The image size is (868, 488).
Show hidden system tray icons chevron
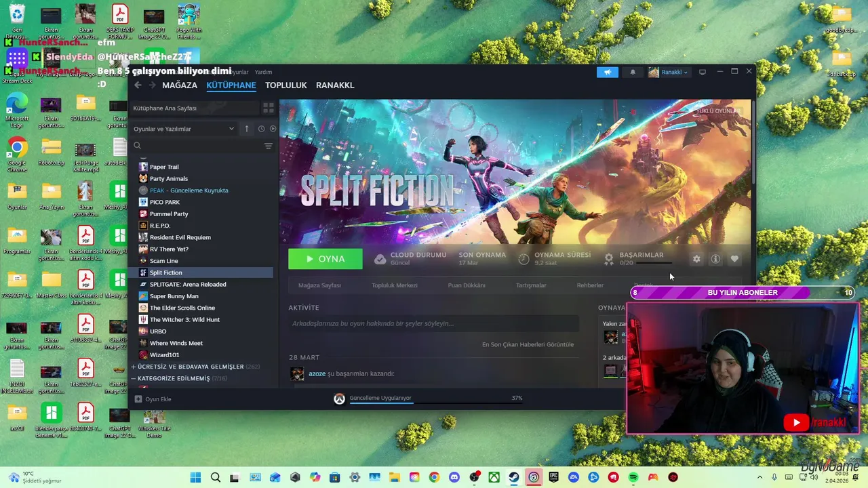pos(759,478)
